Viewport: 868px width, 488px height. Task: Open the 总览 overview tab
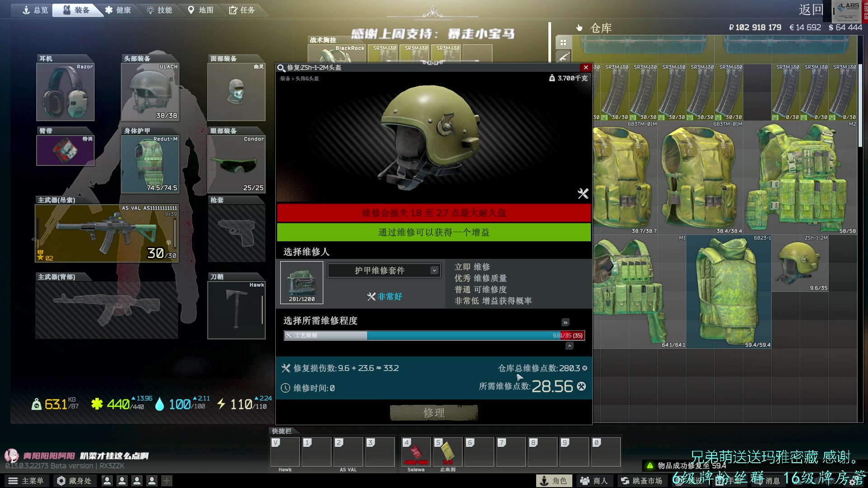(x=35, y=10)
